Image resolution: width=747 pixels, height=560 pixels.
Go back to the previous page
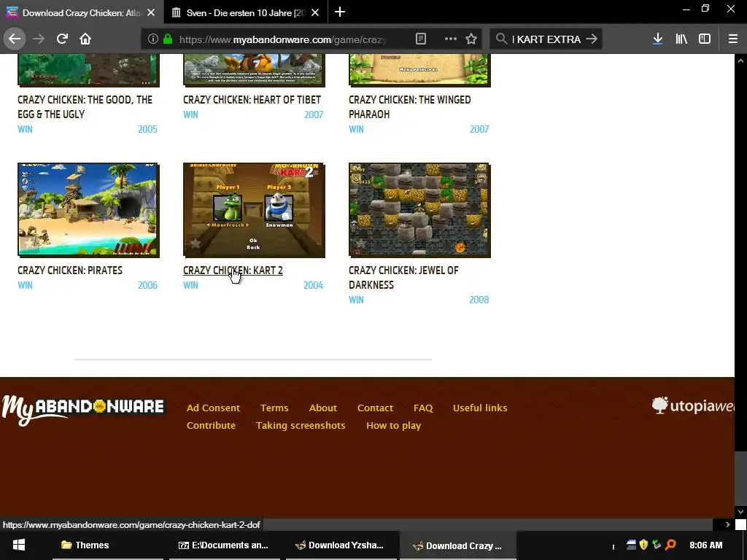point(15,39)
